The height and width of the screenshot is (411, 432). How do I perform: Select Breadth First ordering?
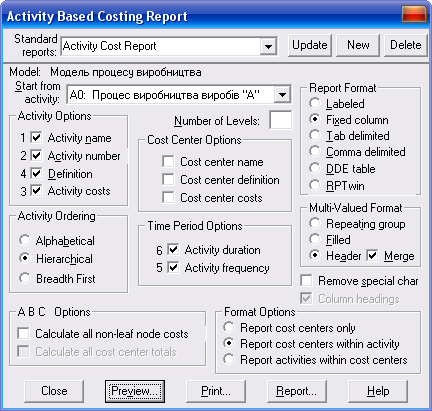[25, 278]
